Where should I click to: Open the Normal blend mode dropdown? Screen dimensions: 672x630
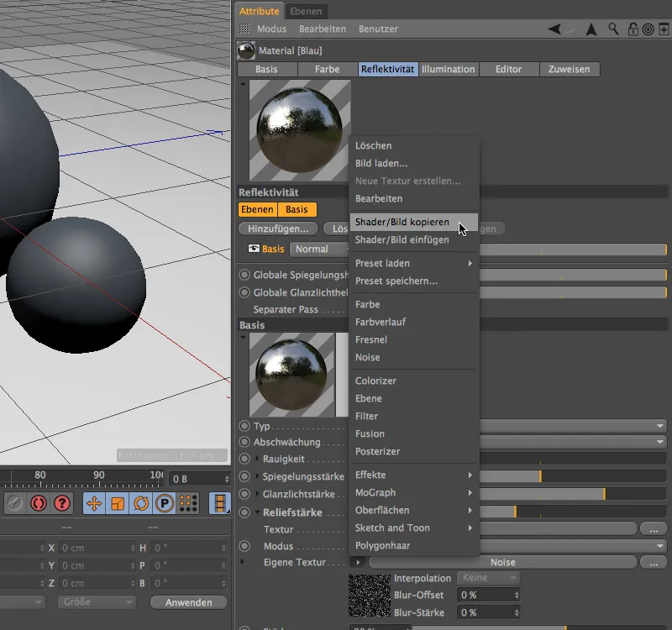coord(319,249)
